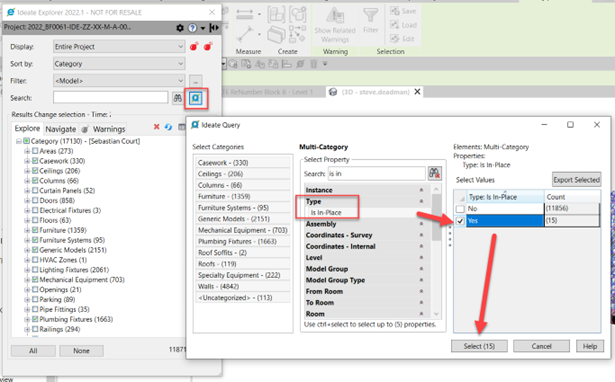The image size is (615, 382).
Task: Switch to the Explore tab
Action: tap(27, 128)
